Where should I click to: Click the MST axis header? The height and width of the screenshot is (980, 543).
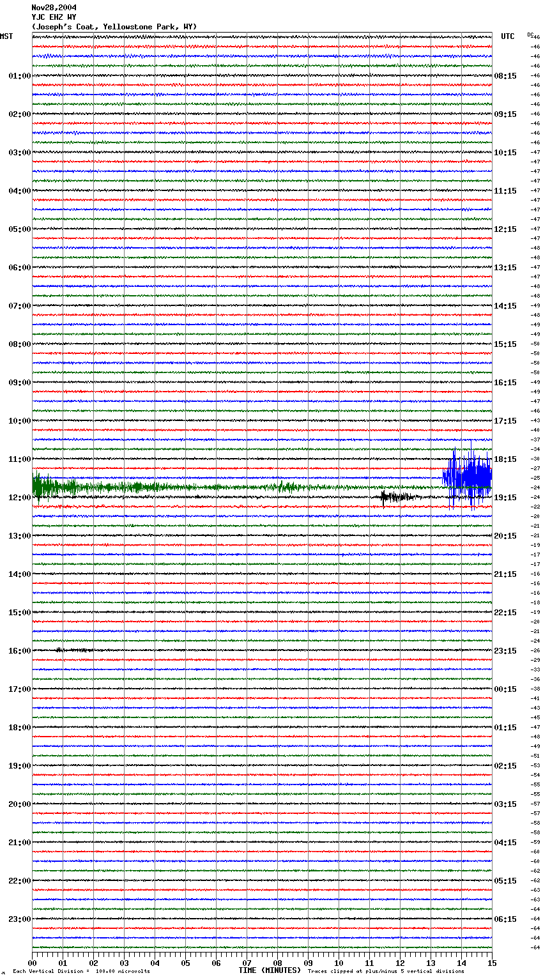(x=6, y=36)
